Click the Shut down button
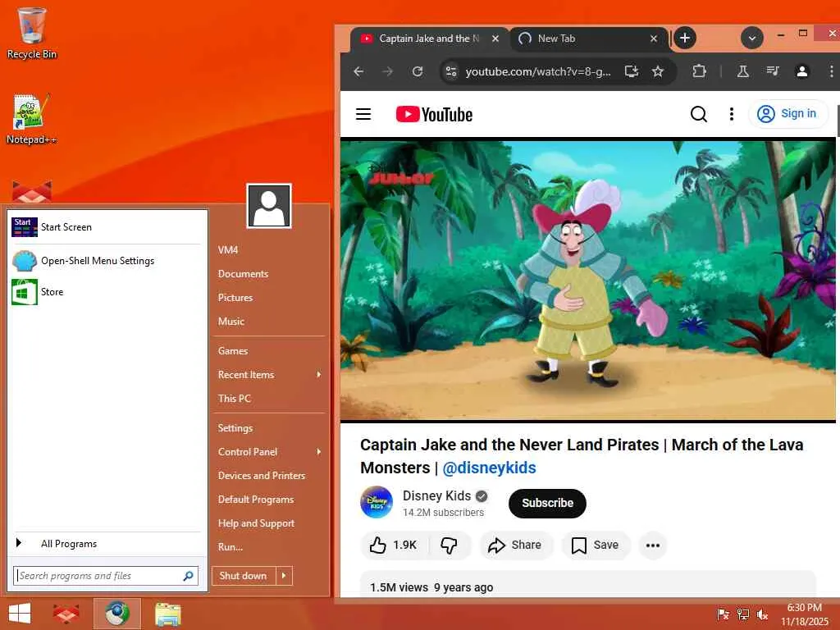840x630 pixels. coord(244,576)
